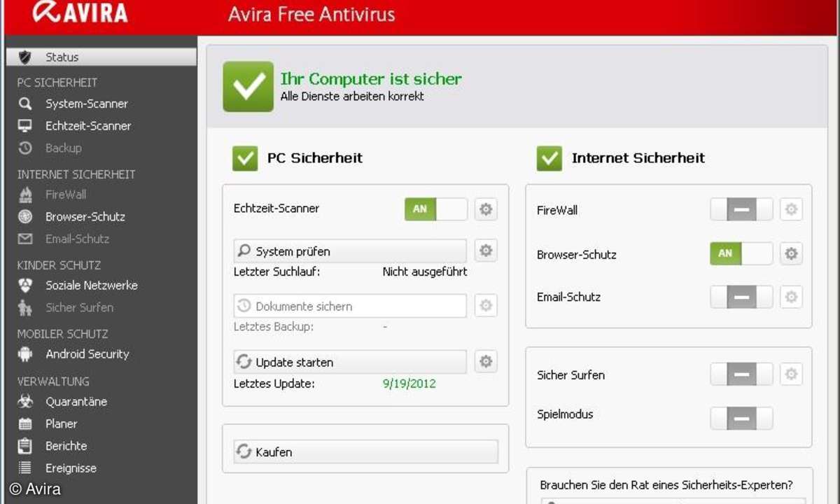Click the Sicher Surfen family icon
840x504 pixels.
(25, 307)
